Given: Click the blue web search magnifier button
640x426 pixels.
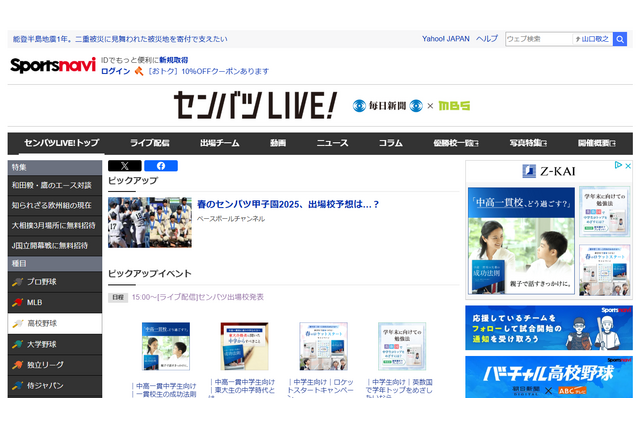Looking at the screenshot, I should (x=620, y=39).
